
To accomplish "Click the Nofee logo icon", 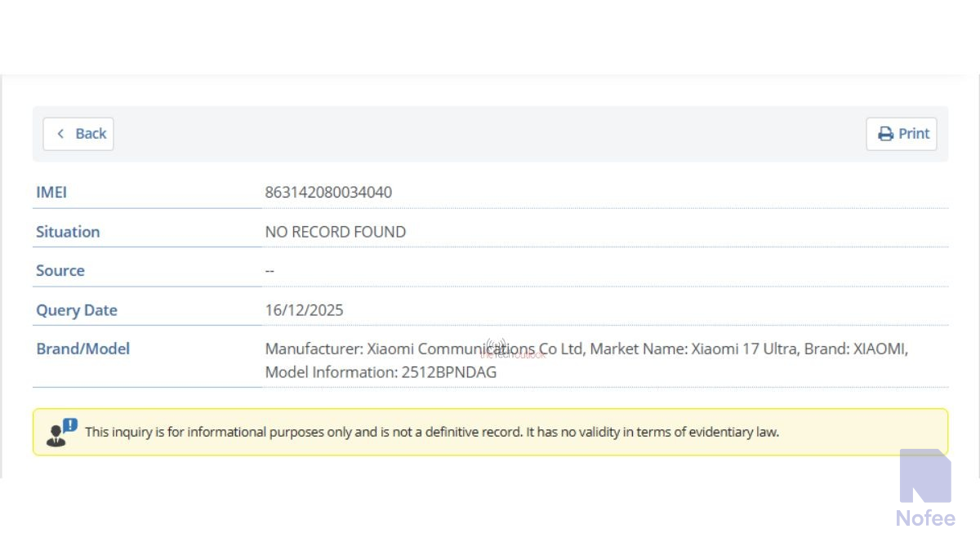I will [x=924, y=476].
